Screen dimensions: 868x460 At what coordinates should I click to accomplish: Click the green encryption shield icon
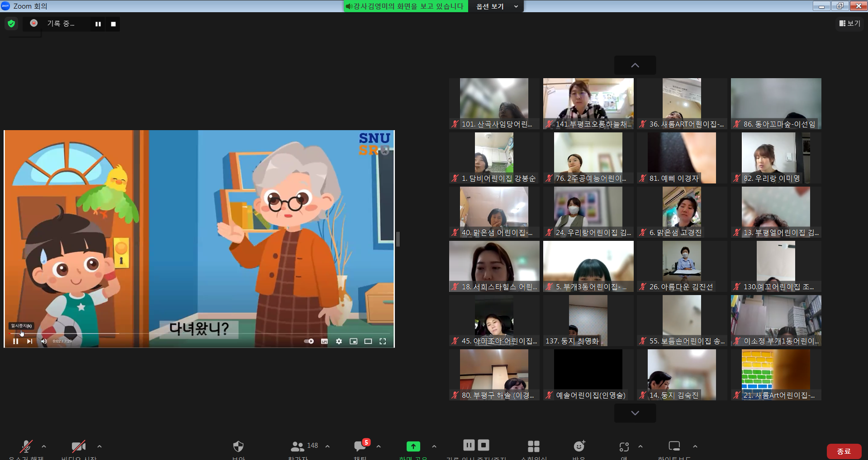click(11, 23)
